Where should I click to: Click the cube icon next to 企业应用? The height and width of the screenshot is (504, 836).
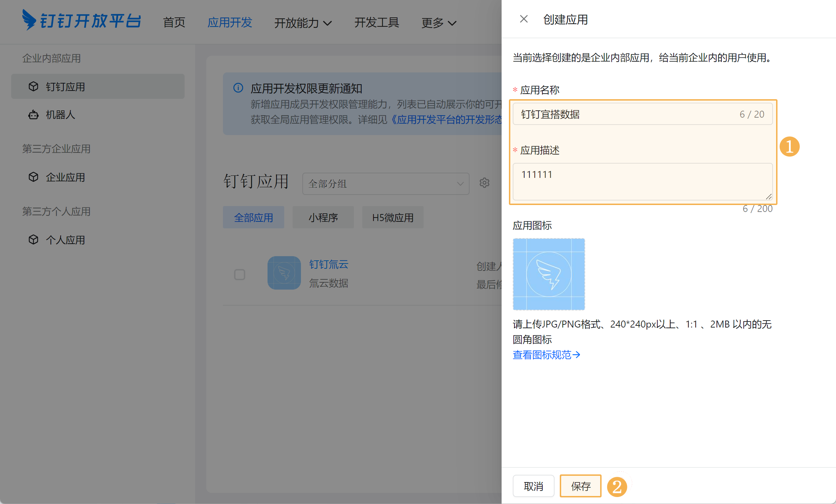[x=33, y=177]
